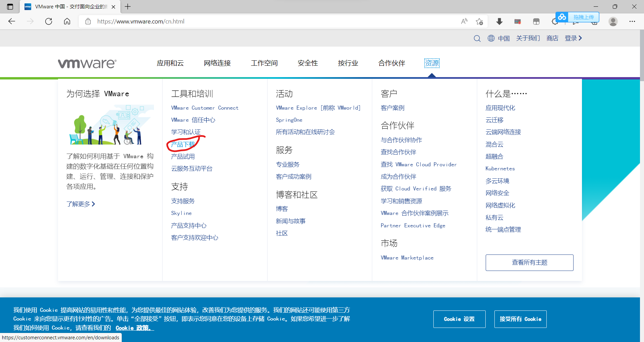Open the 按行业 navigation menu

click(x=348, y=63)
